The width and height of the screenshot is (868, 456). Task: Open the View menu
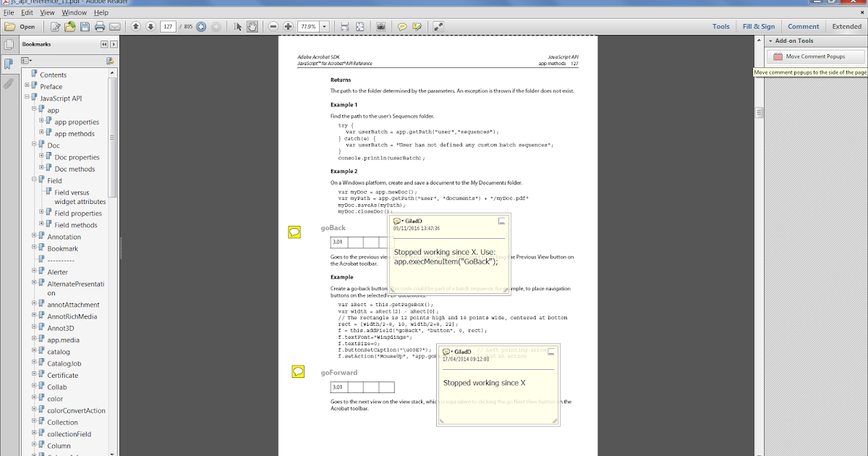(x=48, y=12)
